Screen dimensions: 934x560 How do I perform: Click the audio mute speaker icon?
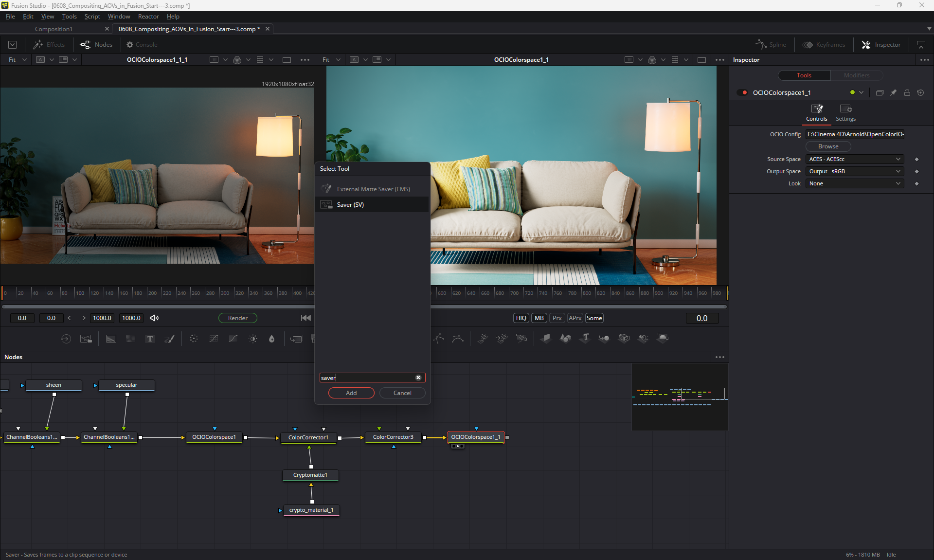pyautogui.click(x=154, y=318)
